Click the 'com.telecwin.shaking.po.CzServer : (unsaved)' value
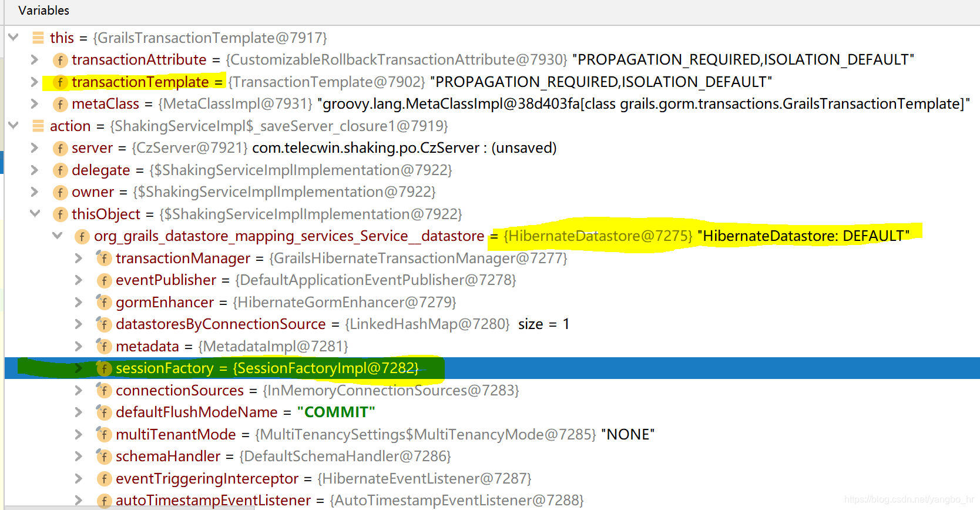 404,147
